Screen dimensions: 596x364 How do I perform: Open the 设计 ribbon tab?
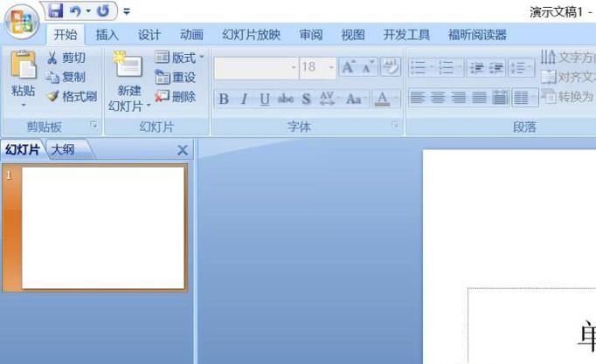(x=149, y=35)
